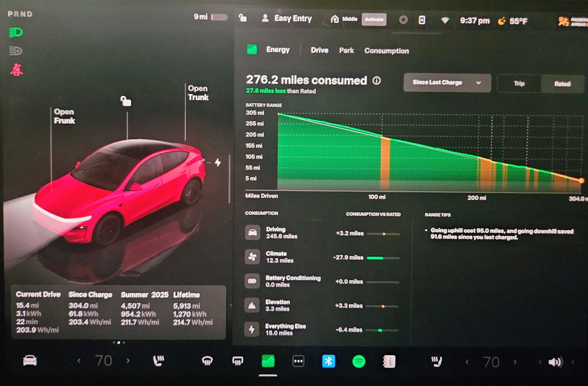This screenshot has width=588, height=386.
Task: Open the owner's manual icon
Action: (389, 362)
